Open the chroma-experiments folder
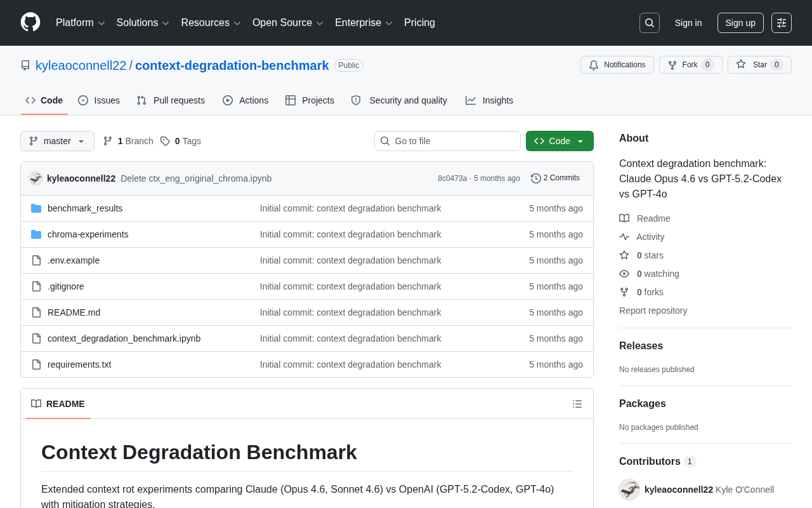 coord(88,234)
